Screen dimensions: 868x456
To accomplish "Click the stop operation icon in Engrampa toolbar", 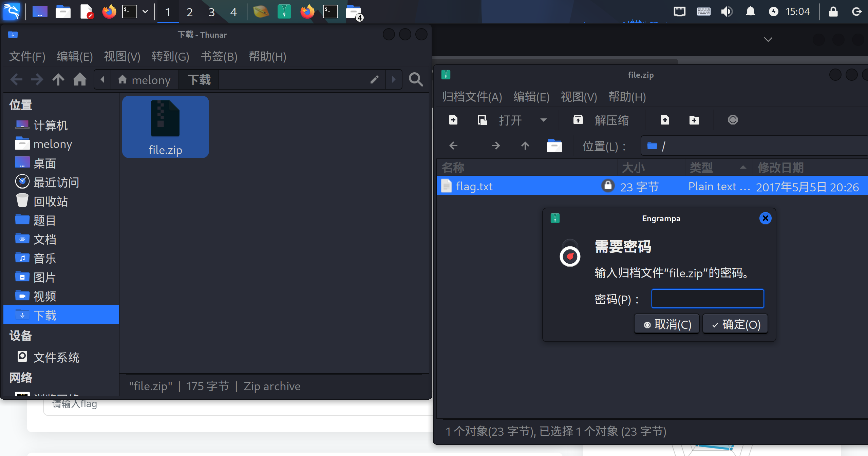I will (733, 120).
